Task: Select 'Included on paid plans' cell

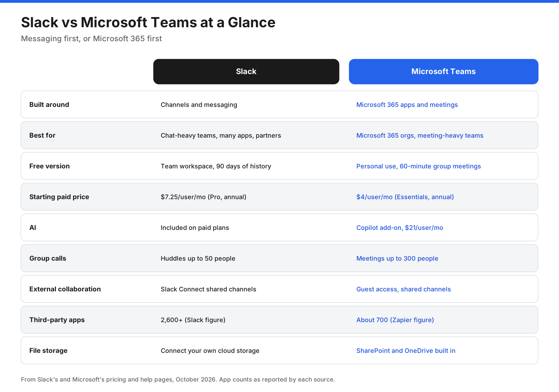Action: pos(195,228)
